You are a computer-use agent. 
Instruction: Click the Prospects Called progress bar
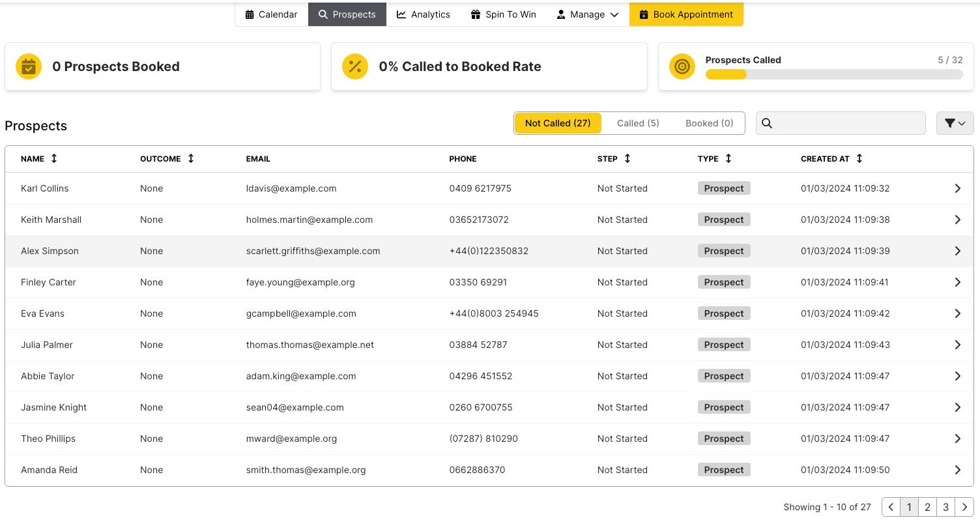(x=834, y=74)
